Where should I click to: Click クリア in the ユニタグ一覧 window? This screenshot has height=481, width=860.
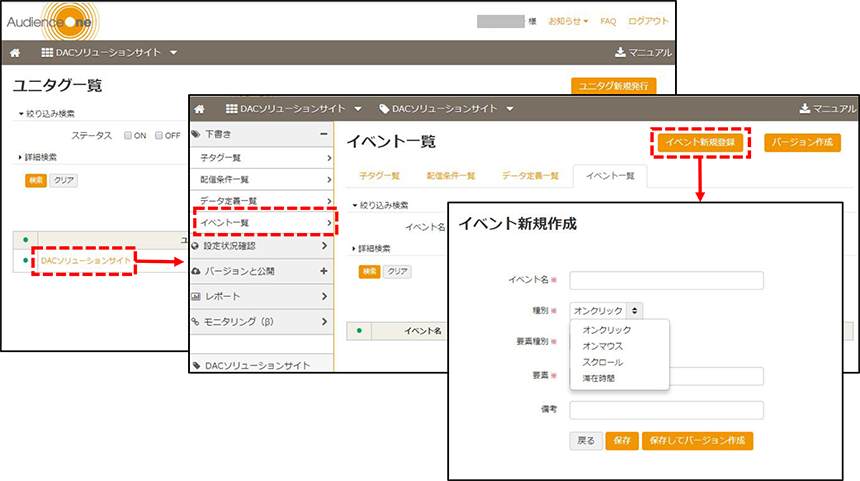coord(64,180)
